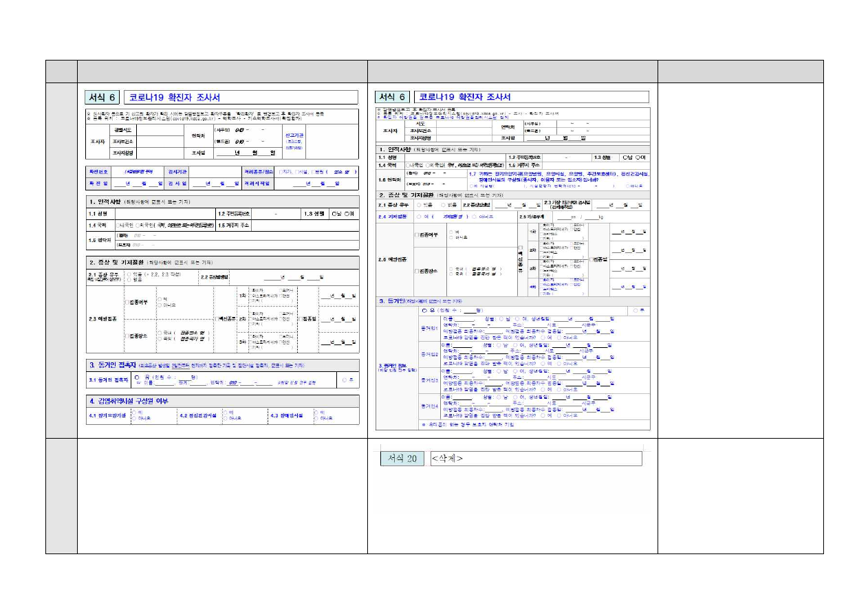
Task: Click the '4.3 장애인시설' label
Action: [x=288, y=415]
